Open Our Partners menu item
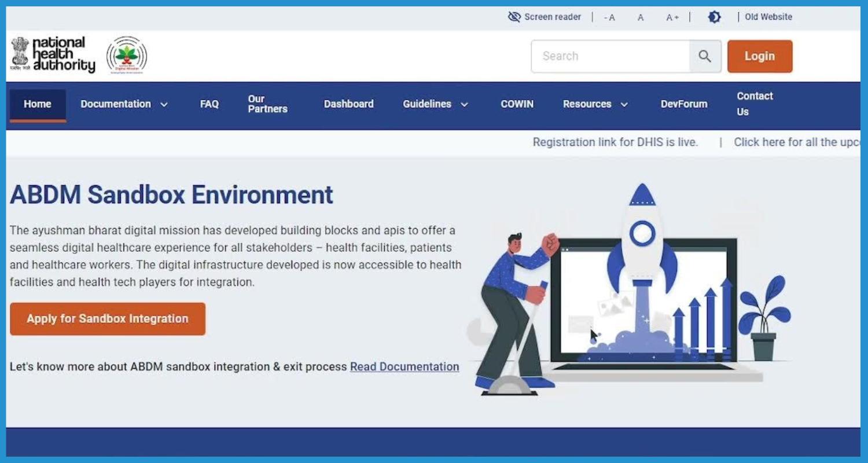Viewport: 868px width, 463px height. (x=267, y=104)
